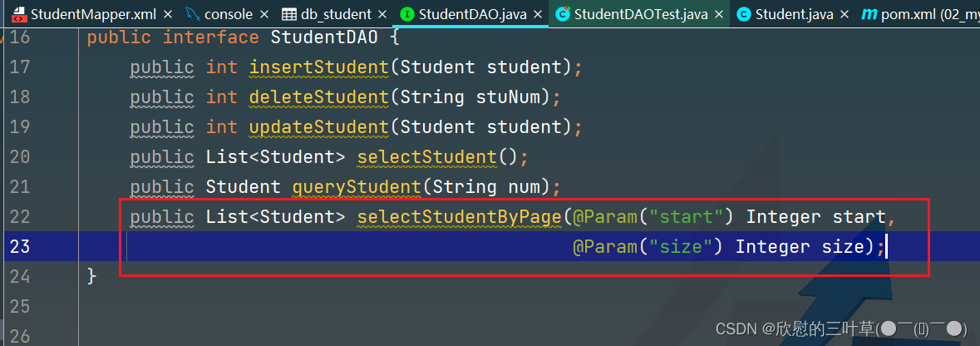Click the StudentDAO.java interface icon

[406, 14]
